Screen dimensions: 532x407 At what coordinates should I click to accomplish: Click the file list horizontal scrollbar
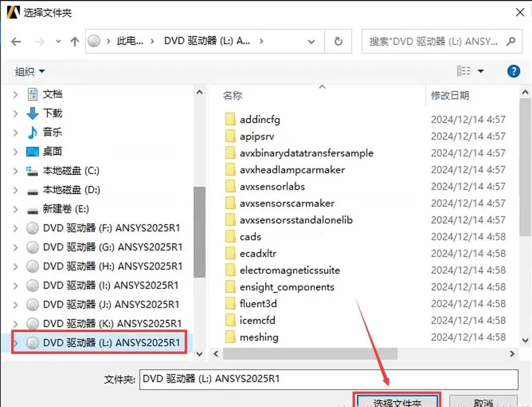310,354
